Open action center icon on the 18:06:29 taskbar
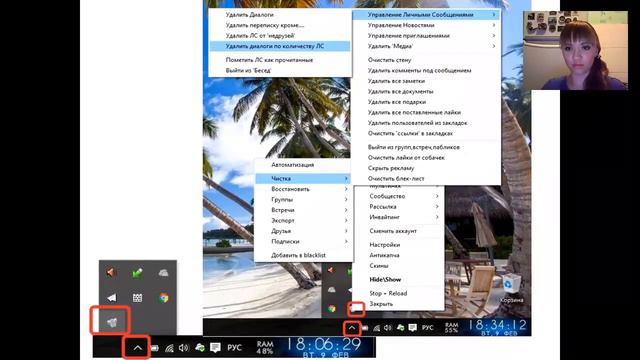Image resolution: width=640 pixels, height=360 pixels. pyautogui.click(x=215, y=347)
